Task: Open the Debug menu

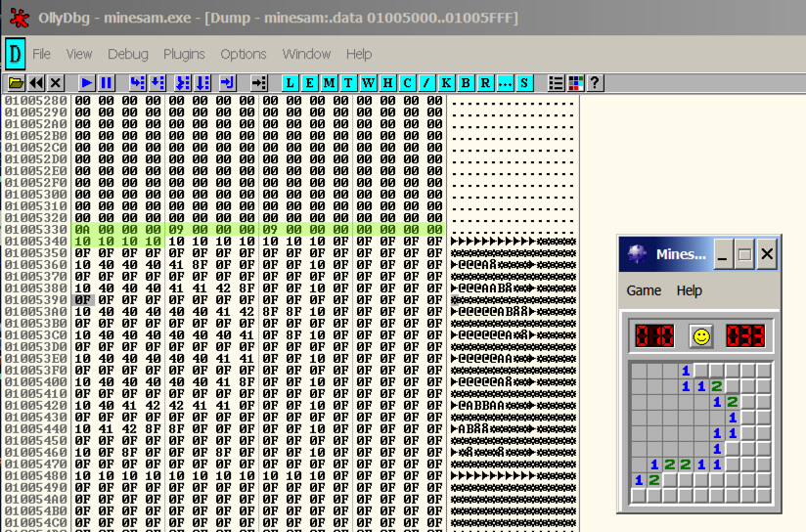Action: pyautogui.click(x=128, y=54)
